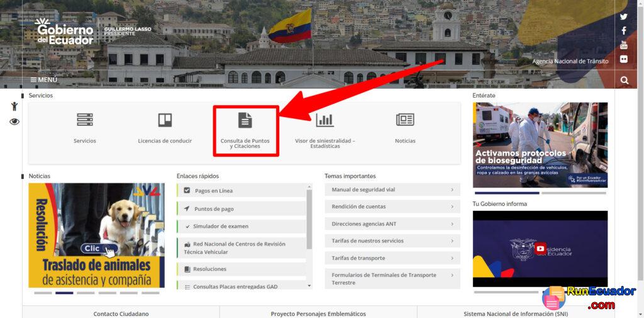Click the Enlaces rápidos vertical scrollbar
Image resolution: width=644 pixels, height=318 pixels.
click(x=309, y=219)
